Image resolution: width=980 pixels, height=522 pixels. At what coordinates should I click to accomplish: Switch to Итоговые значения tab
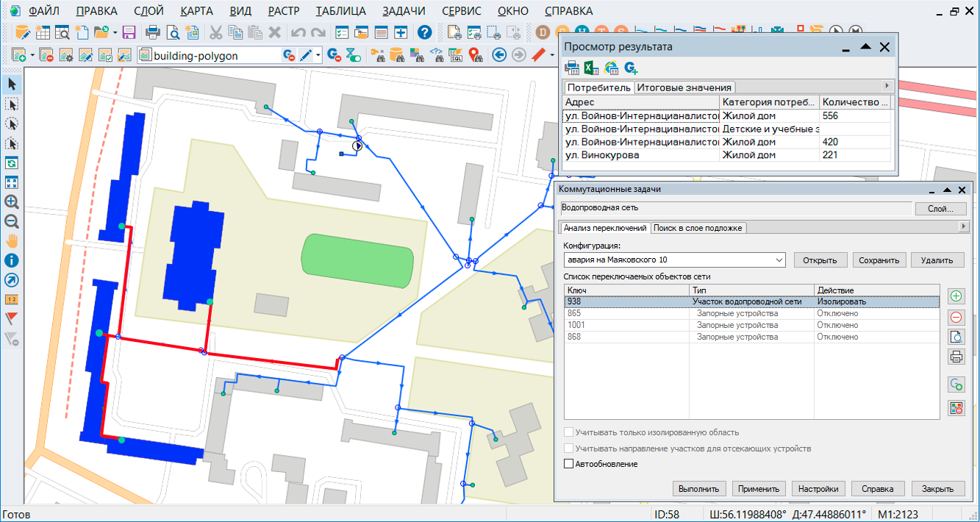coord(684,87)
